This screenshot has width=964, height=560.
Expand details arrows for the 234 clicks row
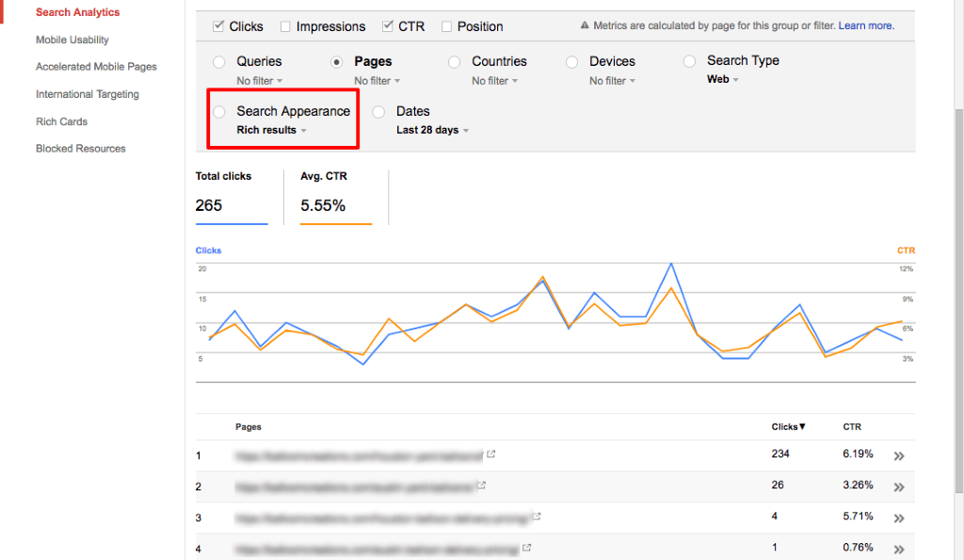[899, 456]
